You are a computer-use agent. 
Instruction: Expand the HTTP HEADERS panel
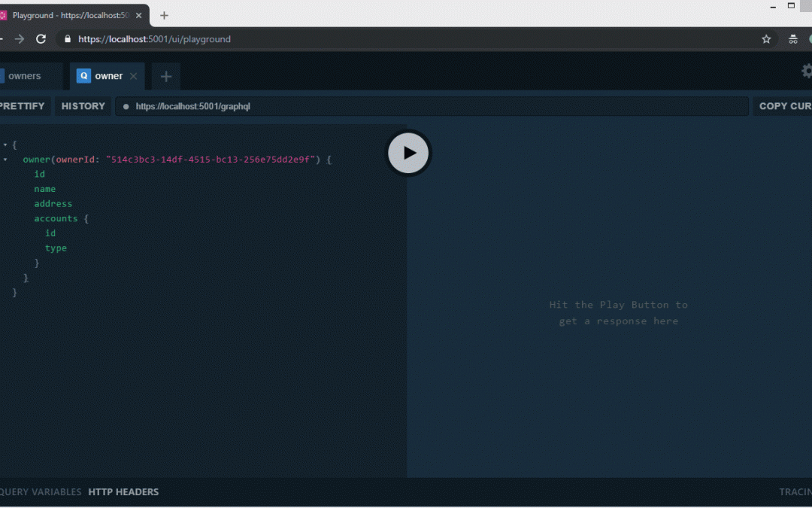pyautogui.click(x=123, y=492)
